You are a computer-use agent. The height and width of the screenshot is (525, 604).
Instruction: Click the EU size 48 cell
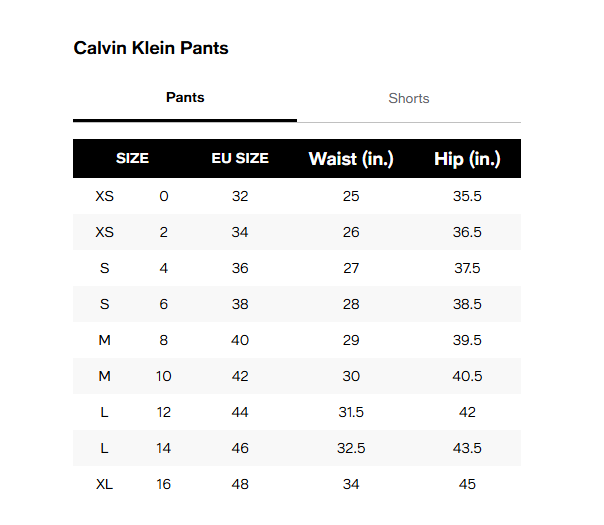click(x=240, y=484)
